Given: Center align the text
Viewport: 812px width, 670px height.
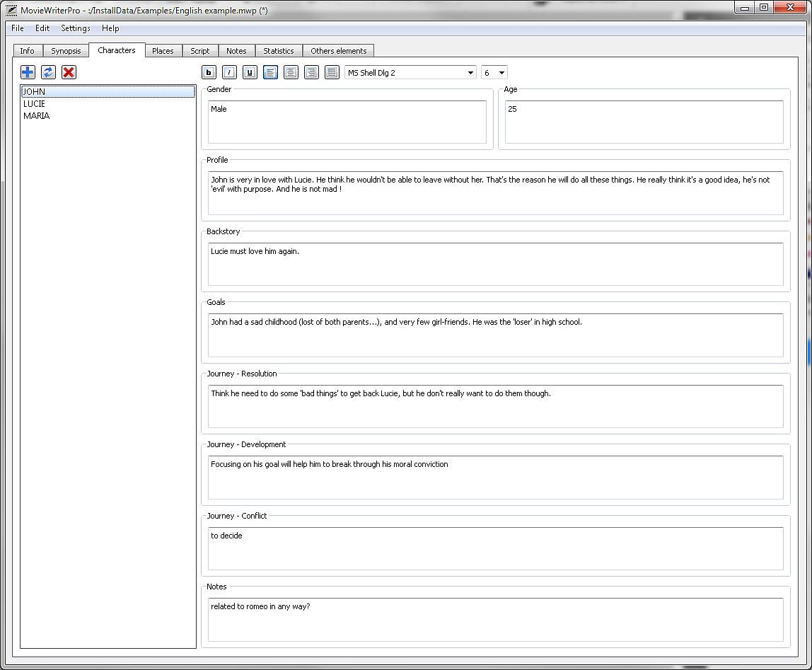Looking at the screenshot, I should [x=291, y=72].
